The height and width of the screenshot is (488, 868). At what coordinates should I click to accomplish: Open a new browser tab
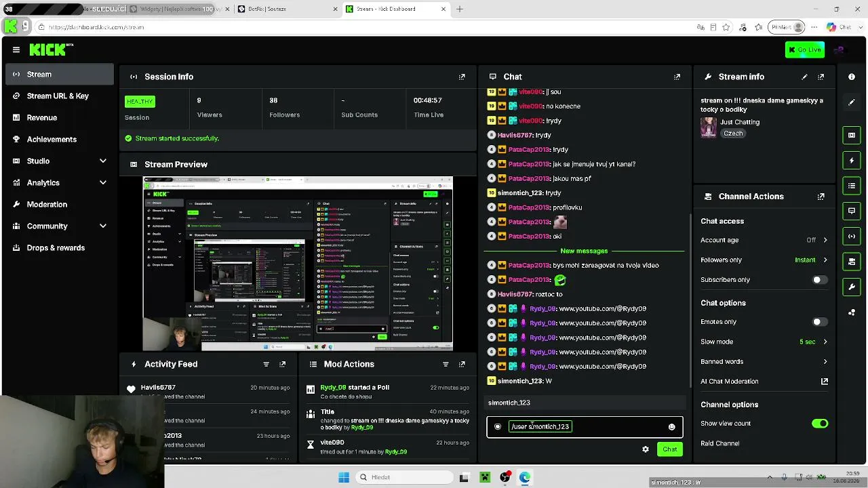(459, 9)
